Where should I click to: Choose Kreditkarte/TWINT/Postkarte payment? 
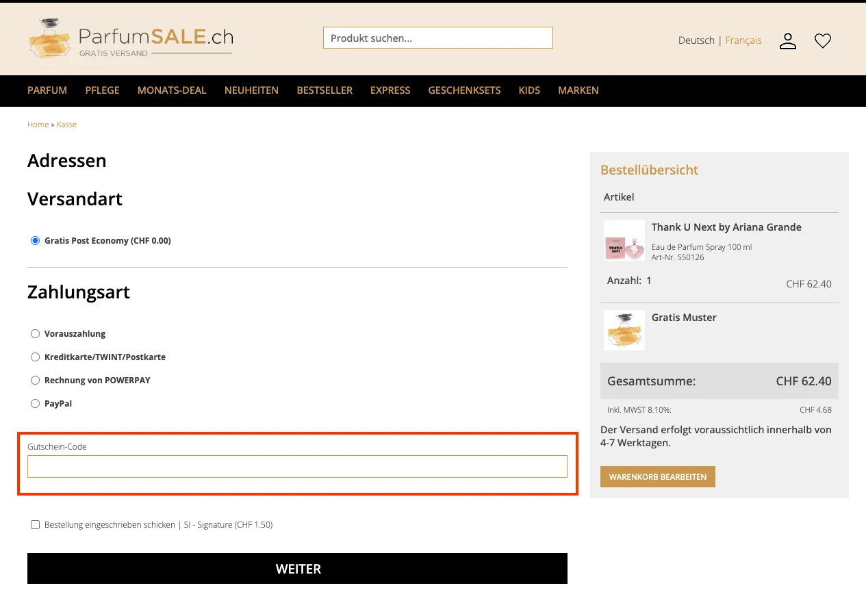coord(36,357)
